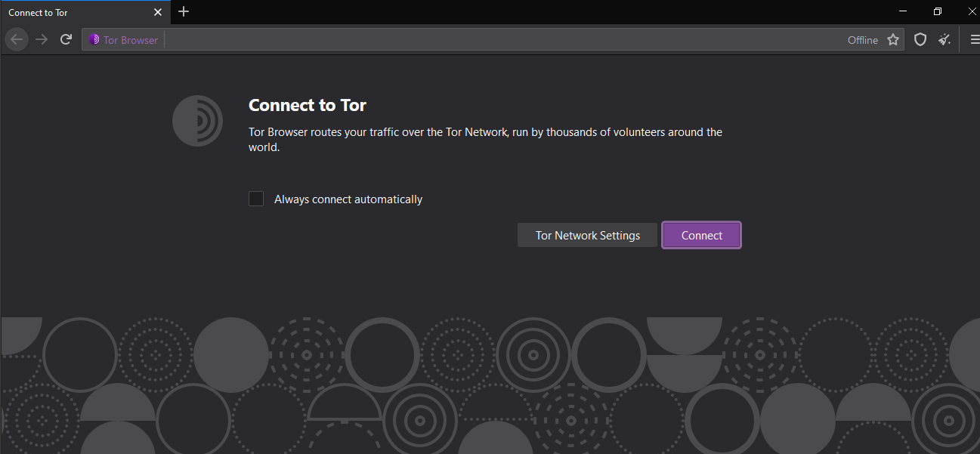
Task: Click the New Identity broom icon
Action: pyautogui.click(x=944, y=40)
